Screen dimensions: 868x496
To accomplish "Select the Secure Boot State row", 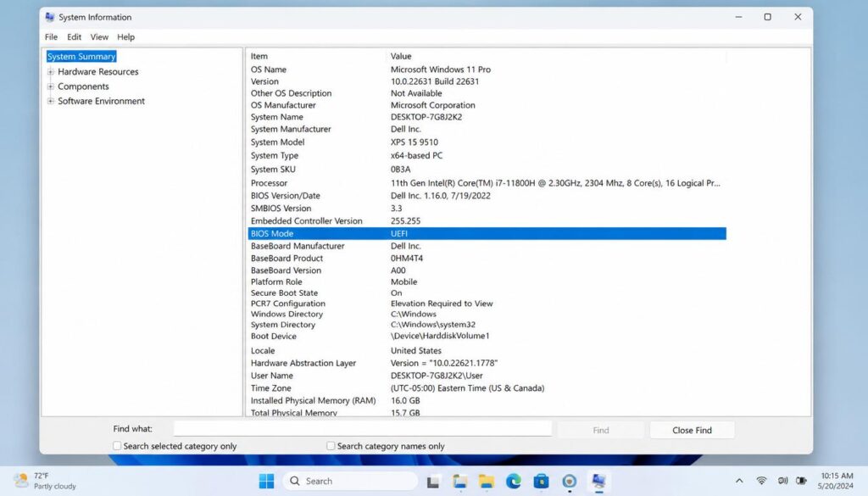I will (x=487, y=293).
